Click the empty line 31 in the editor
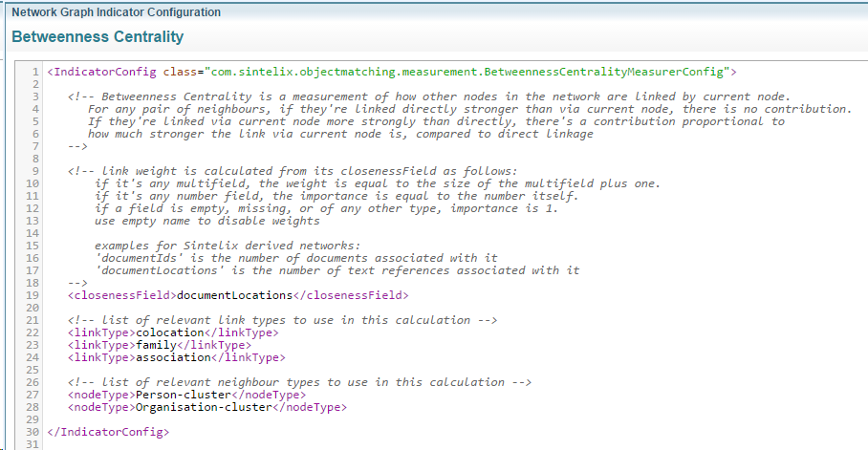The width and height of the screenshot is (868, 450). point(287,443)
